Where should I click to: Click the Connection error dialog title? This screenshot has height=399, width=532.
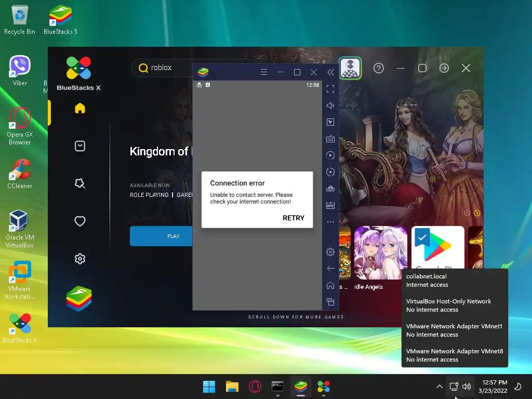[237, 183]
